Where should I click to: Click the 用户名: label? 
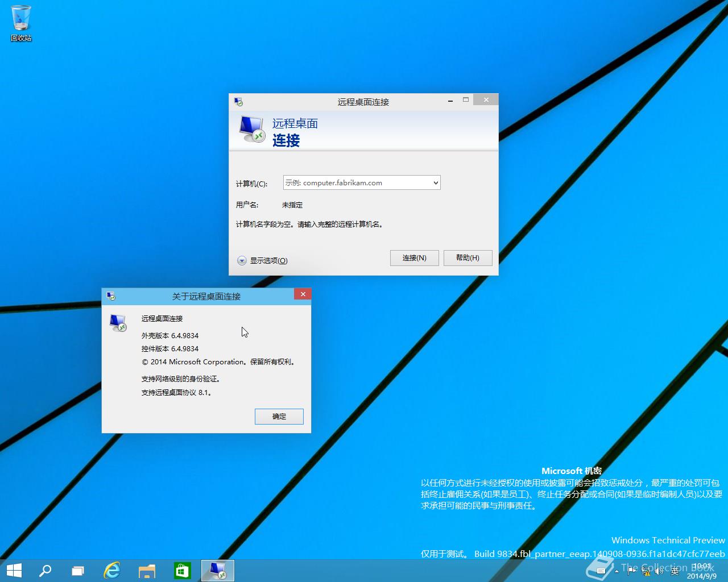click(247, 205)
